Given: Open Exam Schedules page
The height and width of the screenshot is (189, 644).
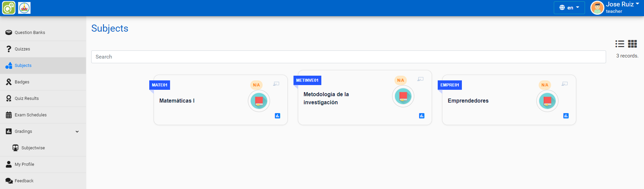Looking at the screenshot, I should pos(31,115).
